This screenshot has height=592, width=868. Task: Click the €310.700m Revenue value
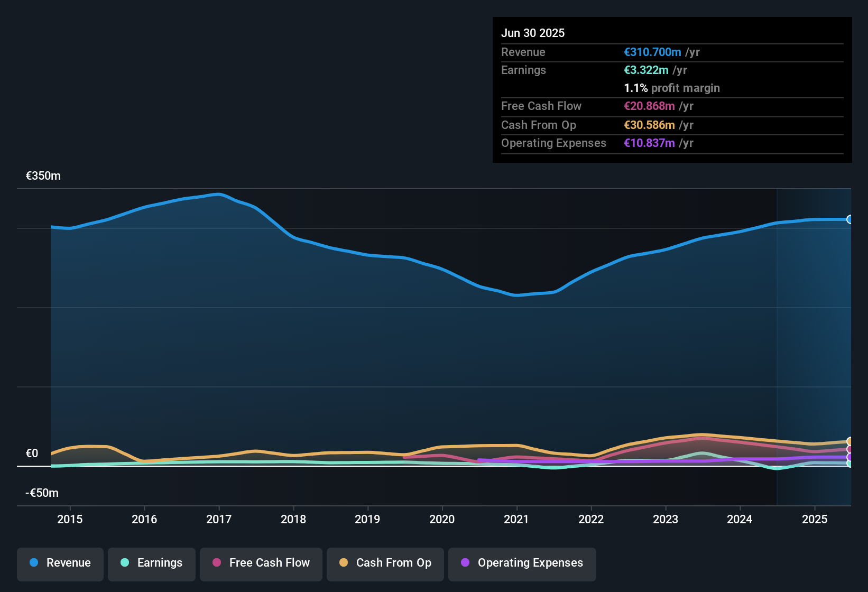tap(652, 52)
